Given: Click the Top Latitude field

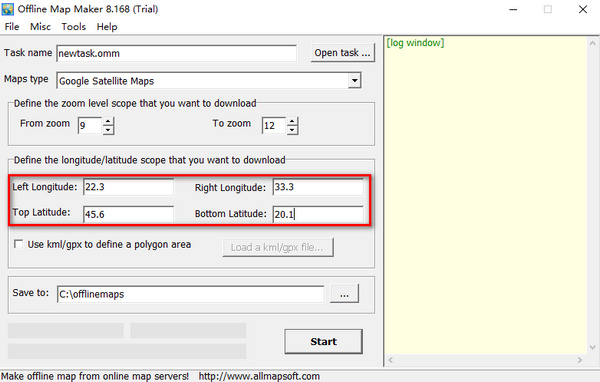Looking at the screenshot, I should (129, 214).
